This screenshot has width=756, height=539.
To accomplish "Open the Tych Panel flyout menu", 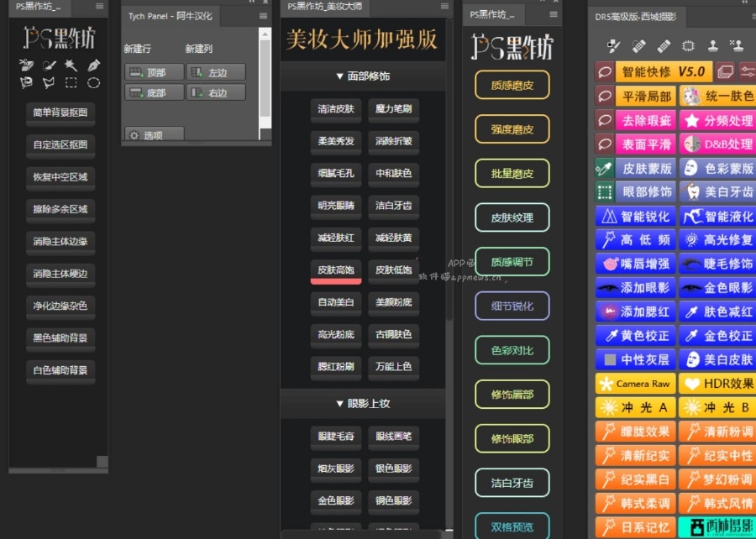I will (263, 16).
